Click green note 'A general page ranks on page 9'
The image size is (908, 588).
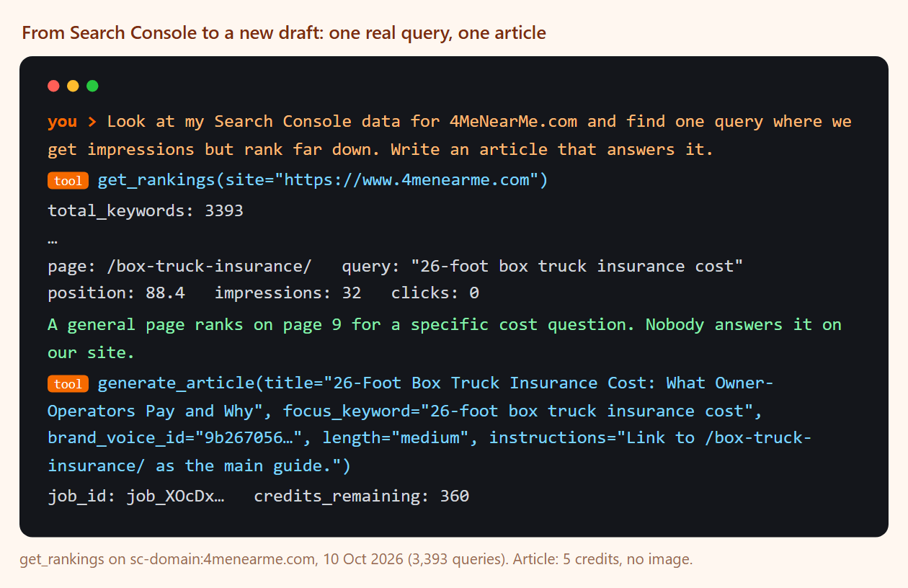pyautogui.click(x=195, y=324)
